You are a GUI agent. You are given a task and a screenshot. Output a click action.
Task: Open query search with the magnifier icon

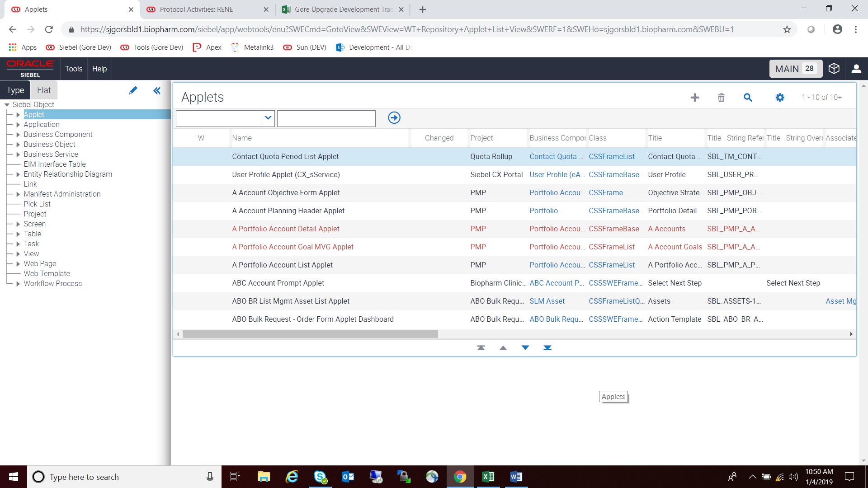point(748,97)
